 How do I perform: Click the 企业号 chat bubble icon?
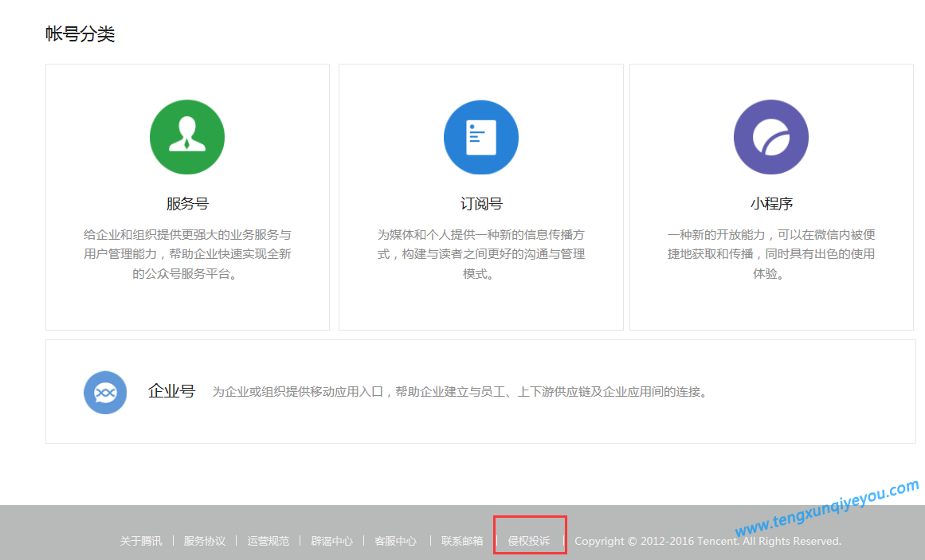[105, 393]
